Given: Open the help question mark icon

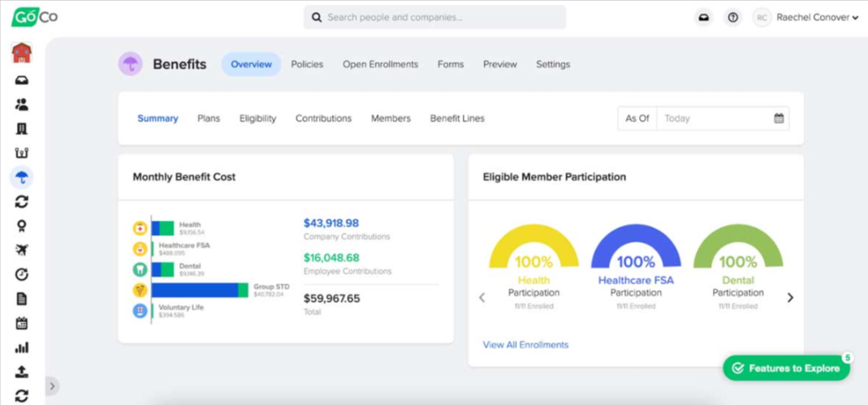Looking at the screenshot, I should (733, 18).
